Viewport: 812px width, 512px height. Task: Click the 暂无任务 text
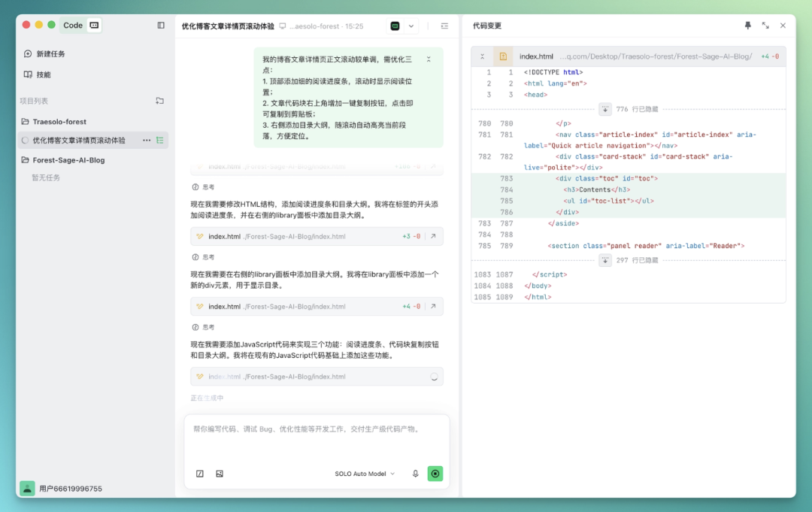coord(46,177)
